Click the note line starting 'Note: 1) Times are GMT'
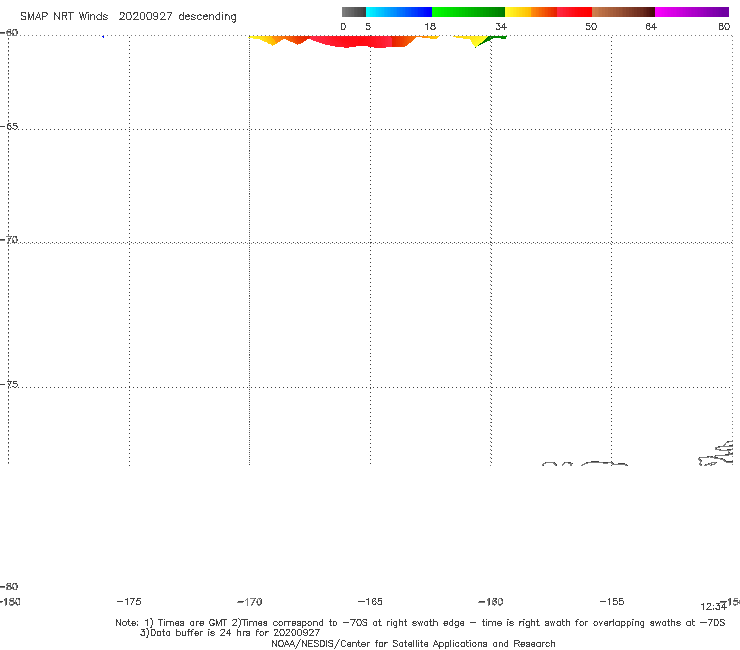 click(420, 623)
